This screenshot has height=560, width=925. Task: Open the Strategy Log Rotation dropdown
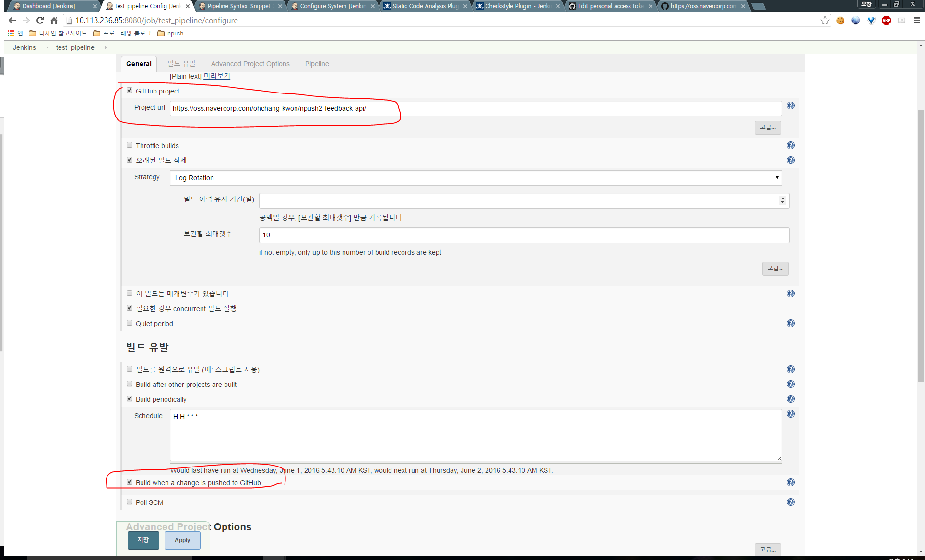pos(475,178)
